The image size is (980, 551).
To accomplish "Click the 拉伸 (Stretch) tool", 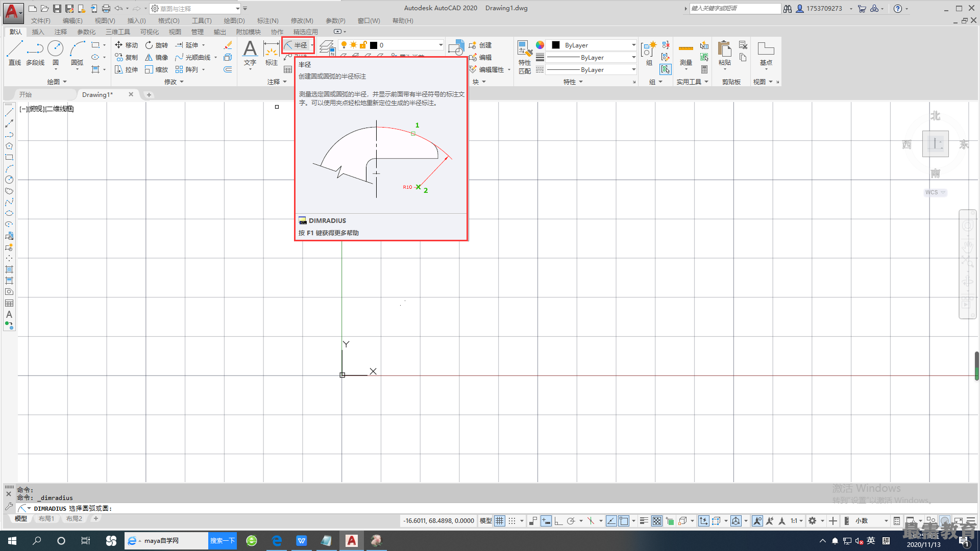I will [x=126, y=69].
